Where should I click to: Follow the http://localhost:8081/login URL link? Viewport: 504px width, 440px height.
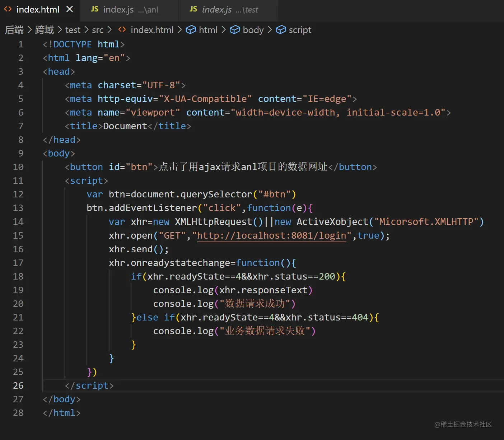(272, 235)
